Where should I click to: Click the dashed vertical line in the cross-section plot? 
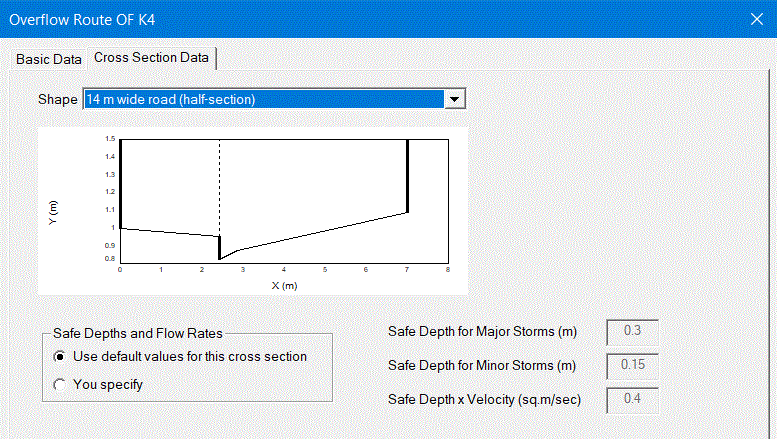tap(220, 188)
